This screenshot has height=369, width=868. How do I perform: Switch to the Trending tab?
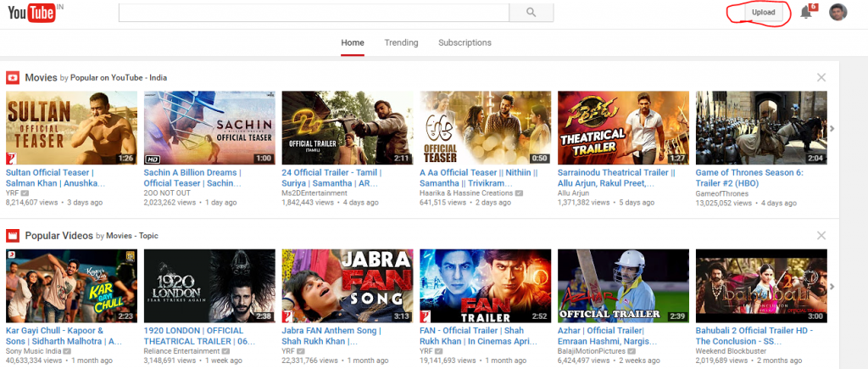point(401,42)
